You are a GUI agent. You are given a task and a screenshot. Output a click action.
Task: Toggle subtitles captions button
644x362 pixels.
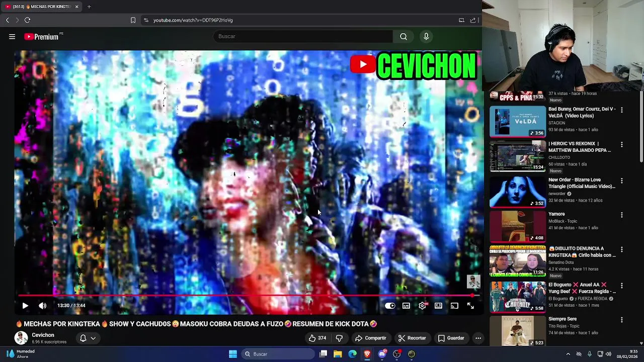pos(406,306)
